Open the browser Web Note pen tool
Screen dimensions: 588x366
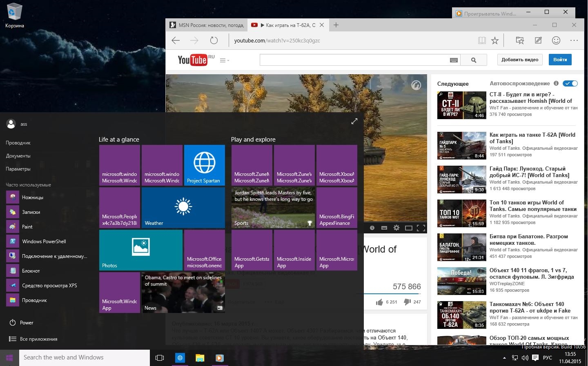point(538,40)
